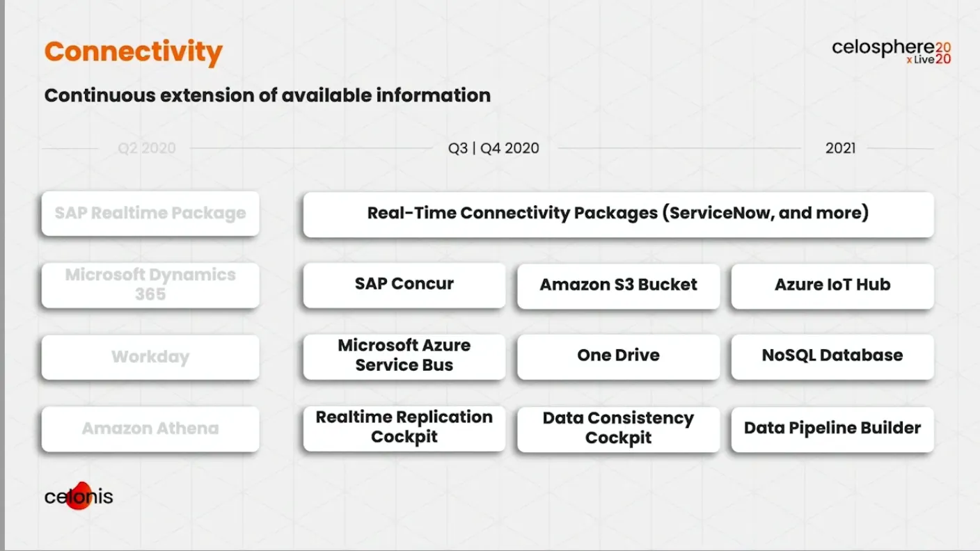This screenshot has width=980, height=551.
Task: Select the Data Consistency Cockpit box
Action: tap(618, 429)
